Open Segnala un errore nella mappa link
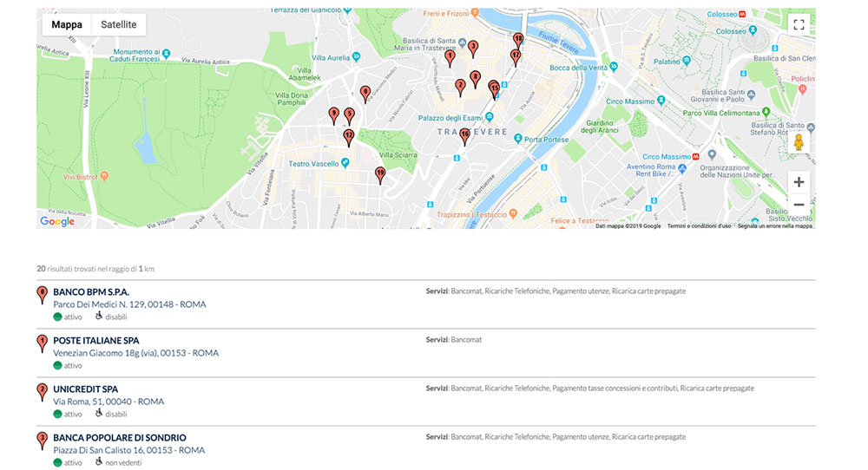Viewport: 868px width, 470px height. pos(774,225)
